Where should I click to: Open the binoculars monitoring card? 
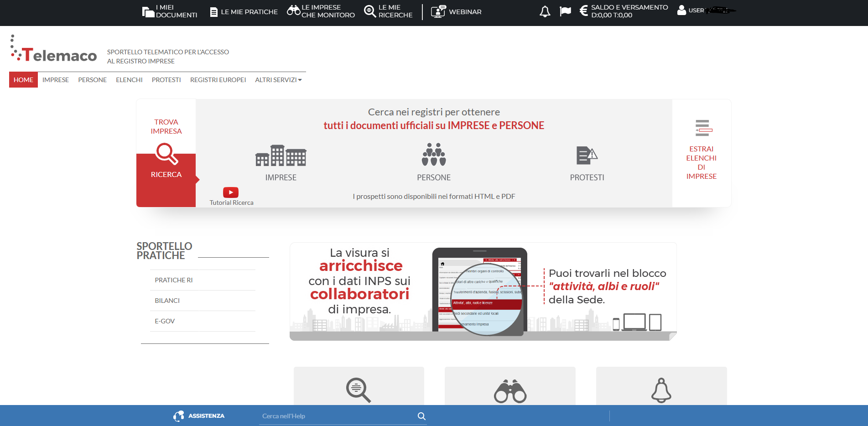coord(510,390)
